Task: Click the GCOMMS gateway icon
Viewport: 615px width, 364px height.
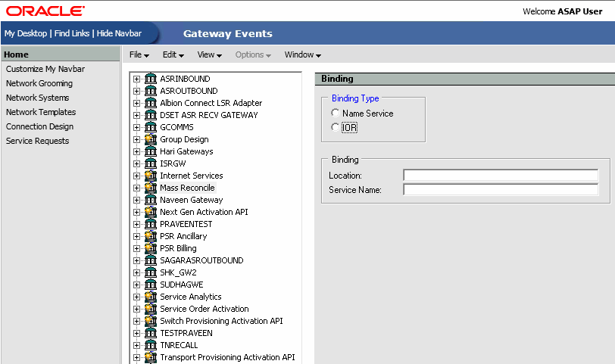Action: (x=151, y=127)
